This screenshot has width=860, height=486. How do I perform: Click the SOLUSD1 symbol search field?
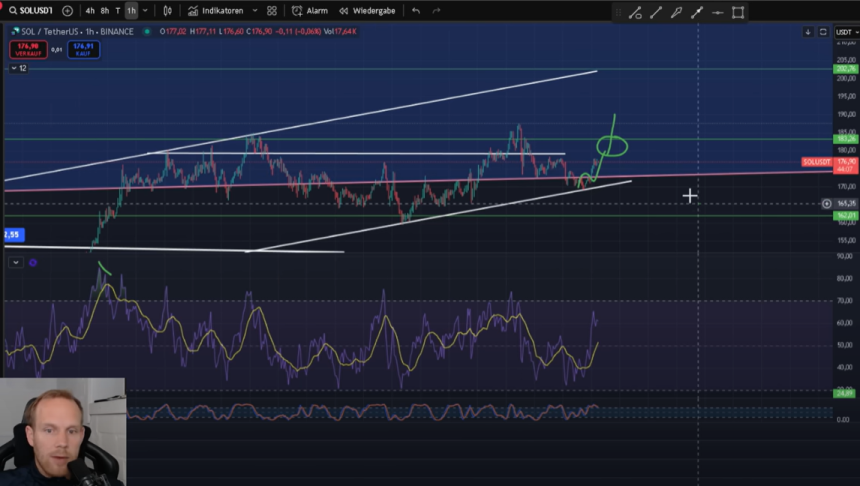click(30, 11)
